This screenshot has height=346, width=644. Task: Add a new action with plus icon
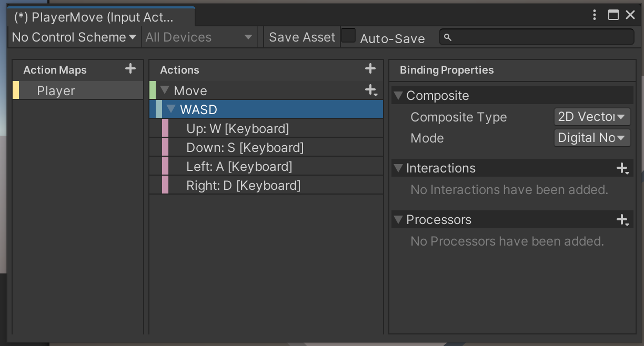(370, 69)
